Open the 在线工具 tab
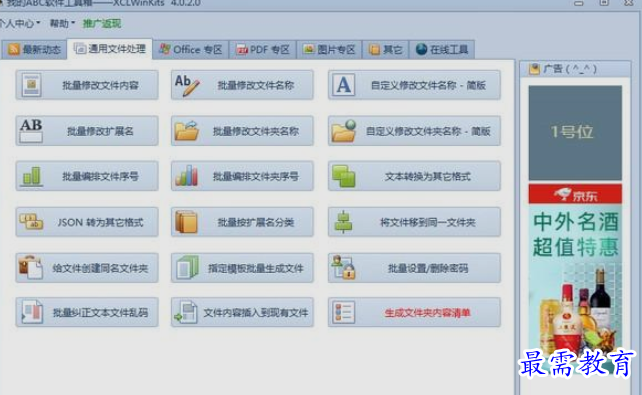Viewport: 642px width, 395px height. click(x=442, y=50)
